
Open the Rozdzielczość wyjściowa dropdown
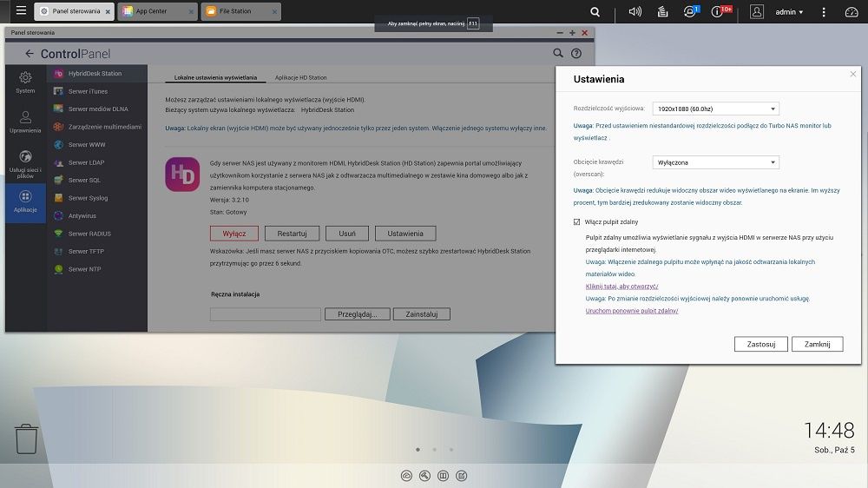(716, 109)
